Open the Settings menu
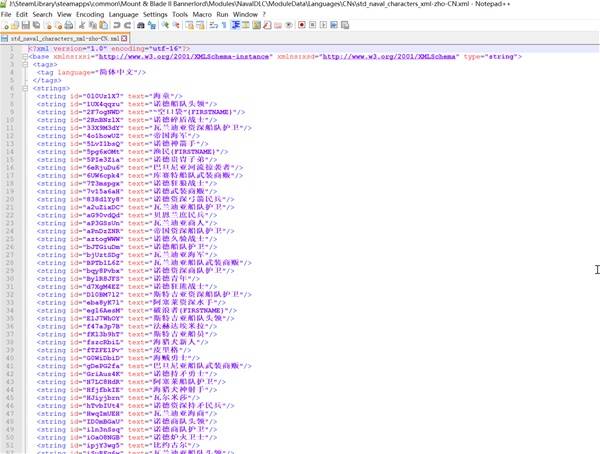The width and height of the screenshot is (600, 454). click(155, 16)
